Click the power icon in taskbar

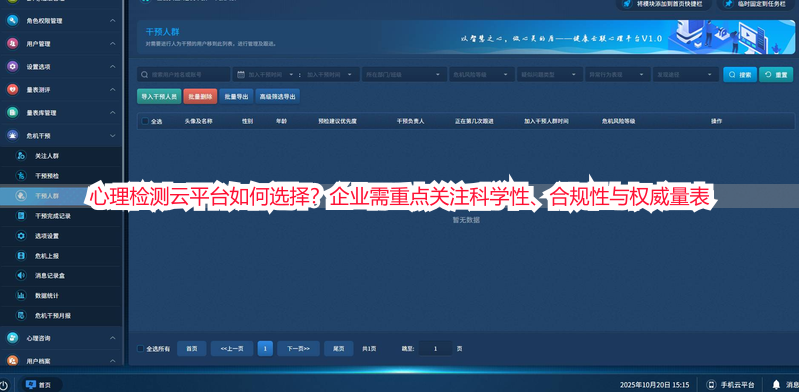click(4, 385)
